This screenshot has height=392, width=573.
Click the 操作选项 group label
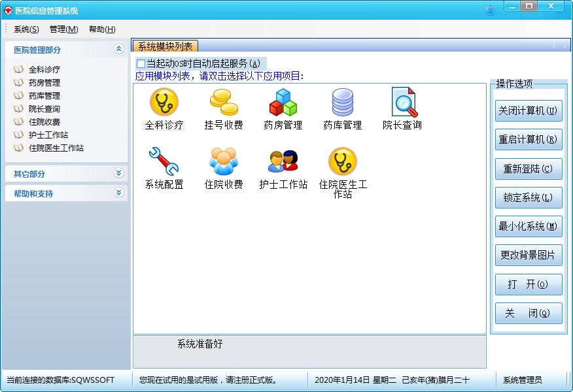pyautogui.click(x=514, y=84)
